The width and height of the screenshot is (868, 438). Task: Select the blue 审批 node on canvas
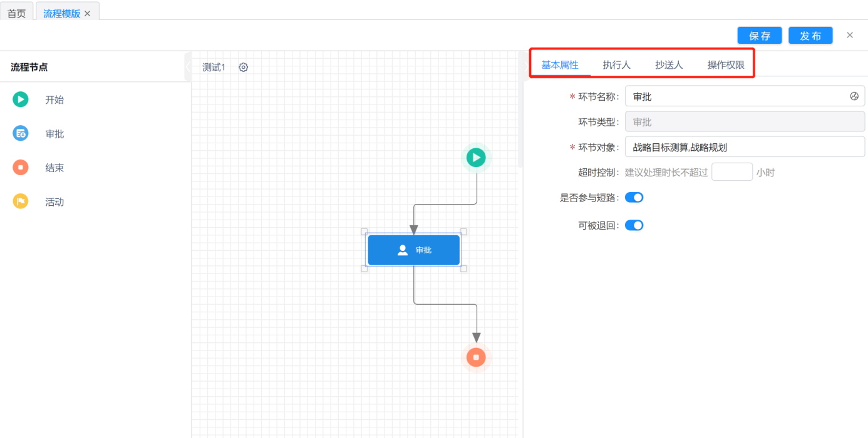414,250
